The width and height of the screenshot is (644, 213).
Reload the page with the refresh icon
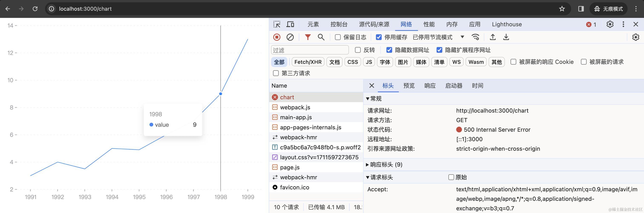(35, 9)
